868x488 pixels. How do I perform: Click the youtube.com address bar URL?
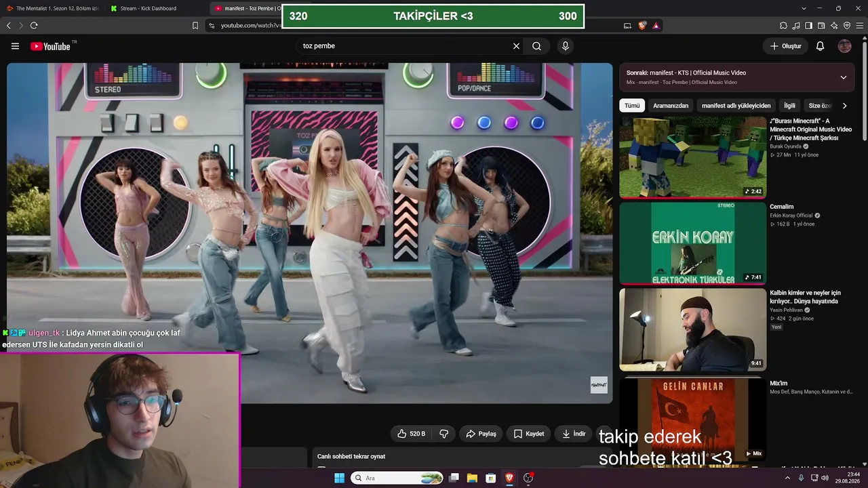[x=250, y=26]
